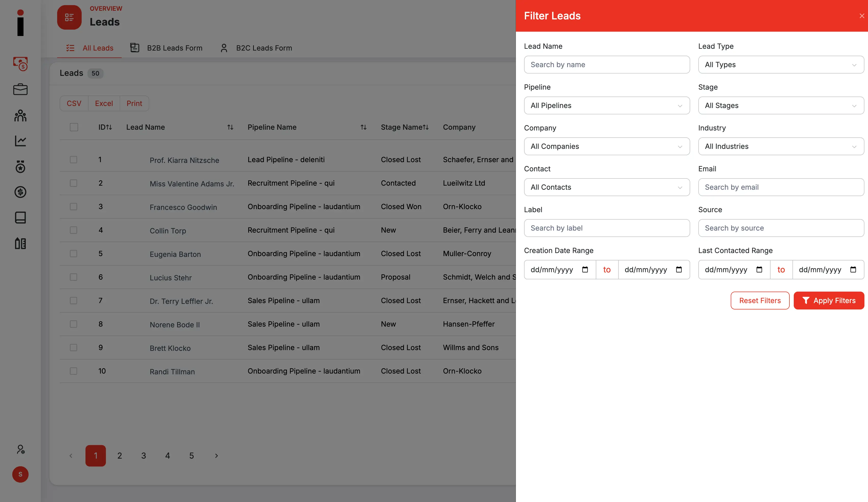Click the Reset Filters button
This screenshot has width=868, height=502.
(x=760, y=301)
